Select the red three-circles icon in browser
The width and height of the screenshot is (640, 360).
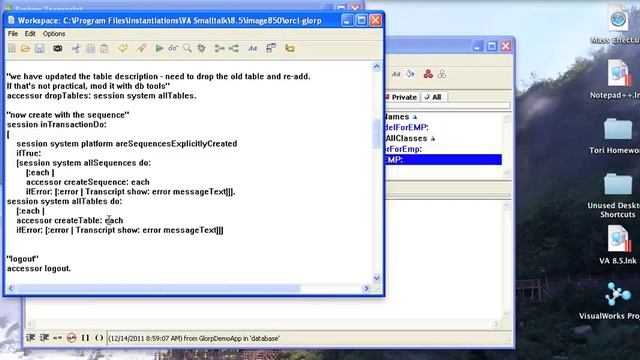(428, 74)
